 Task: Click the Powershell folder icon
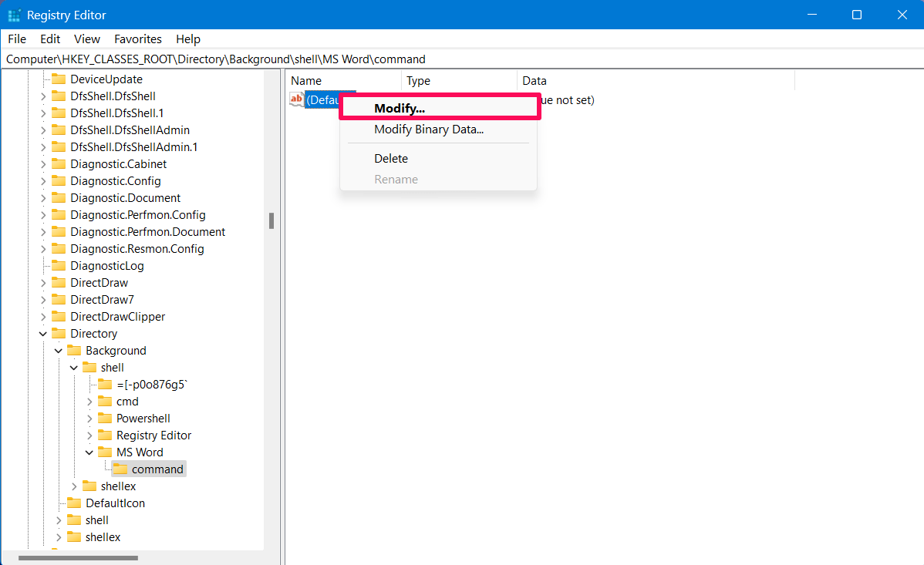tap(104, 419)
